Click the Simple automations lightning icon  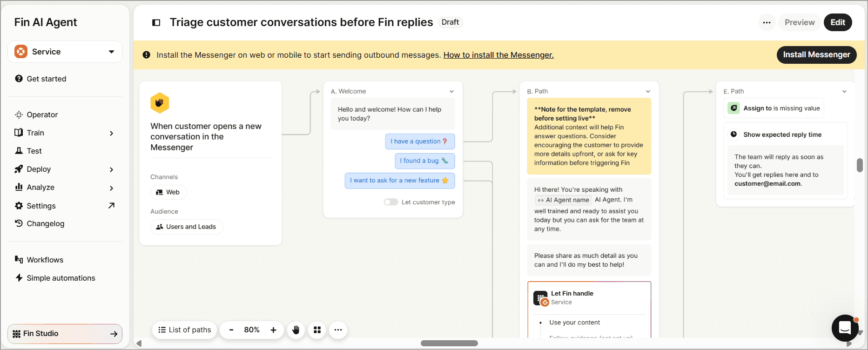[19, 278]
